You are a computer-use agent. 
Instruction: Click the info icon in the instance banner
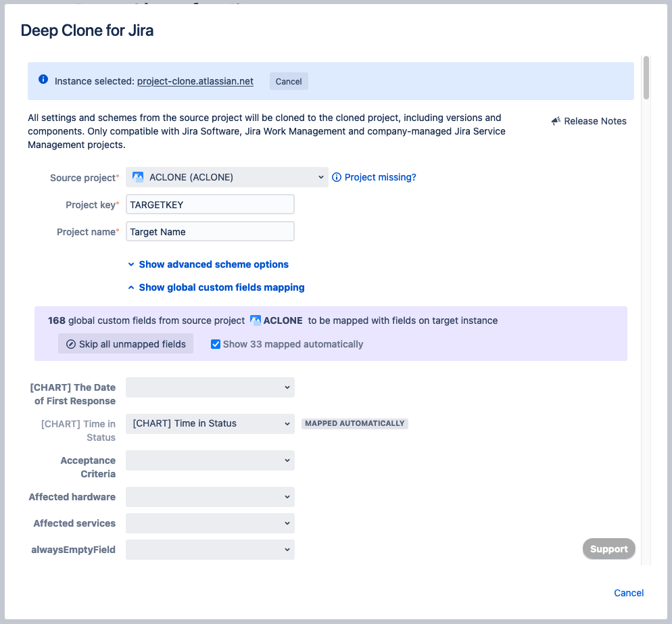[x=43, y=79]
